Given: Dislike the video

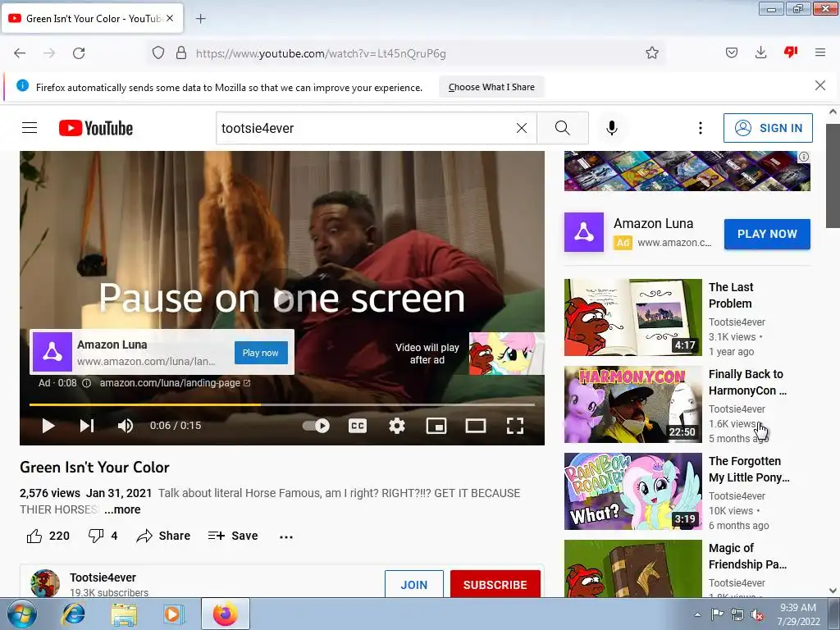Looking at the screenshot, I should [x=103, y=536].
